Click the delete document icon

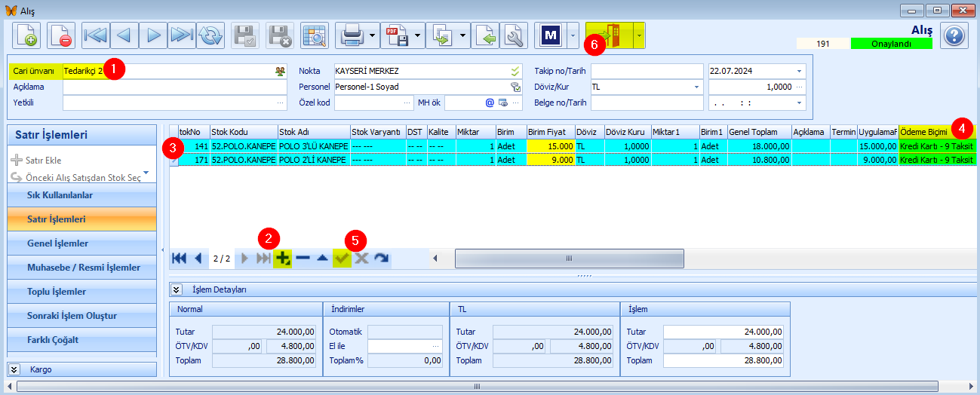(61, 35)
